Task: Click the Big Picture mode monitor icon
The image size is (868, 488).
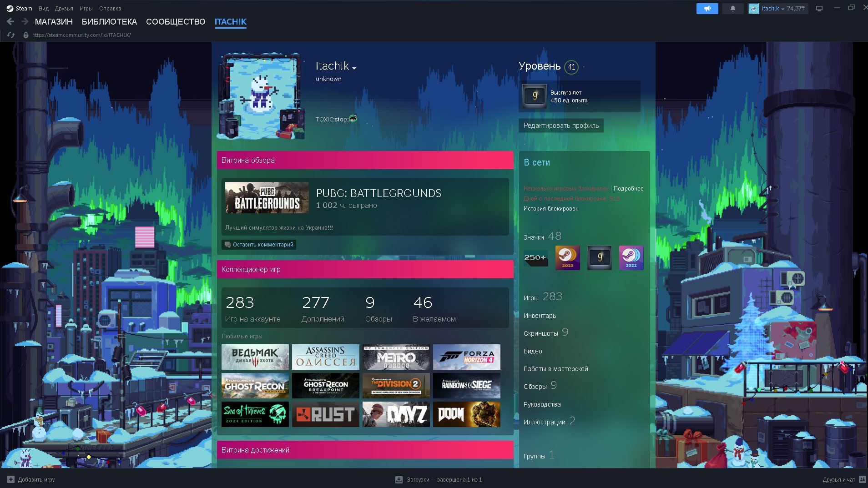Action: click(819, 9)
